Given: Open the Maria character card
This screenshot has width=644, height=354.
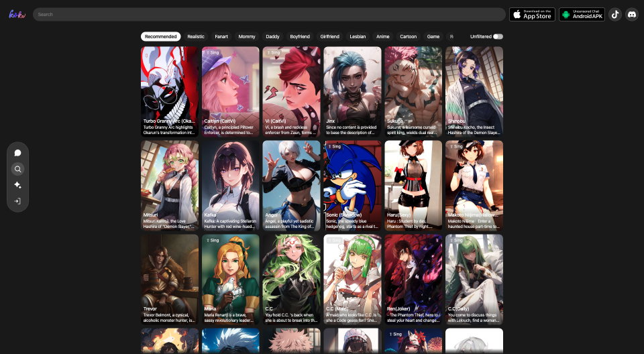Looking at the screenshot, I should (x=230, y=280).
